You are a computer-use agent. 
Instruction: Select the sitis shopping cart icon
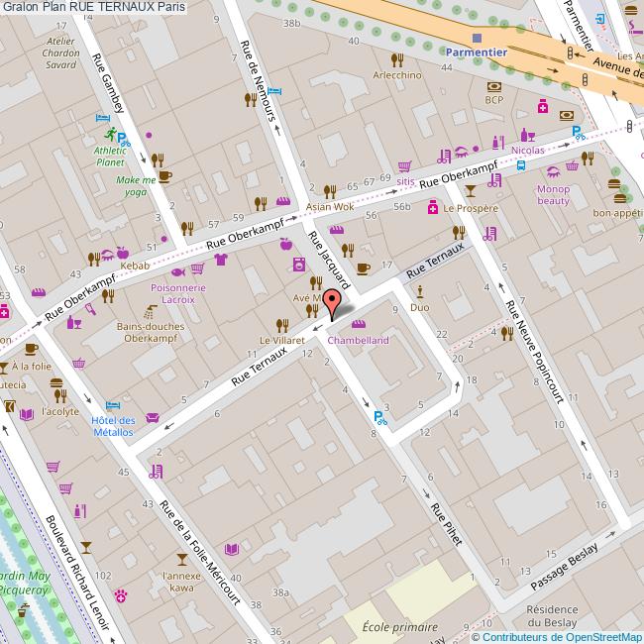click(x=403, y=166)
